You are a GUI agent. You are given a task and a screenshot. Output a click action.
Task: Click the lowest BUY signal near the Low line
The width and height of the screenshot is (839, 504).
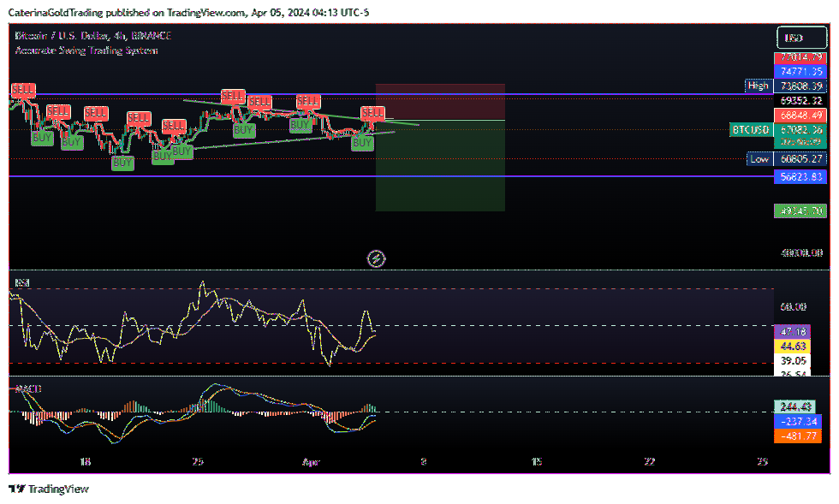pos(122,162)
